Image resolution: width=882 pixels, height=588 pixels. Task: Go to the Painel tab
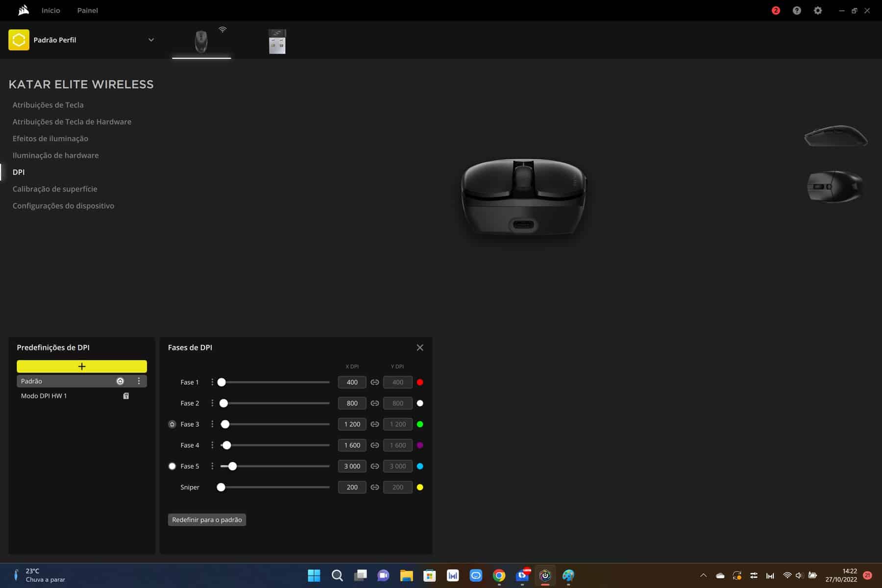coord(87,10)
